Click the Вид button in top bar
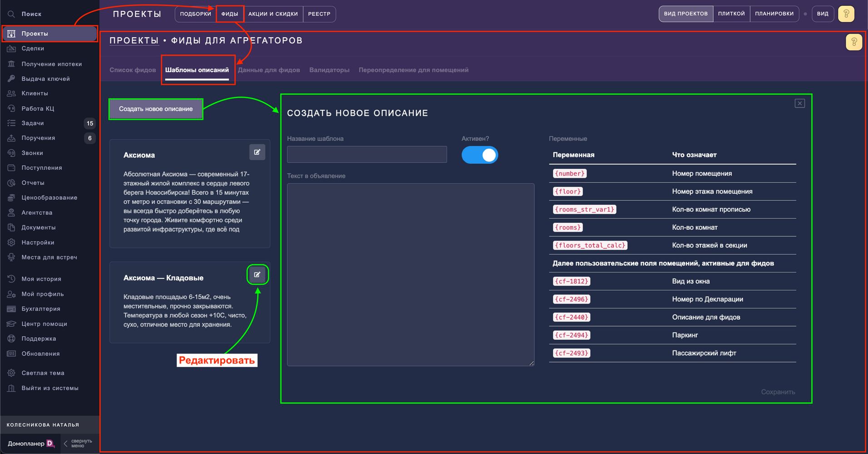The image size is (868, 454). [823, 14]
